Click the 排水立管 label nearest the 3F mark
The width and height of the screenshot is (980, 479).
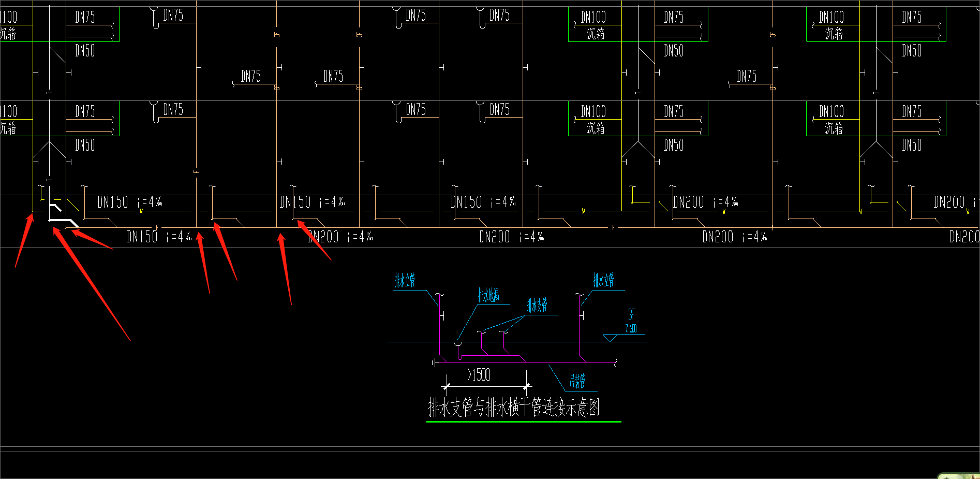point(603,281)
